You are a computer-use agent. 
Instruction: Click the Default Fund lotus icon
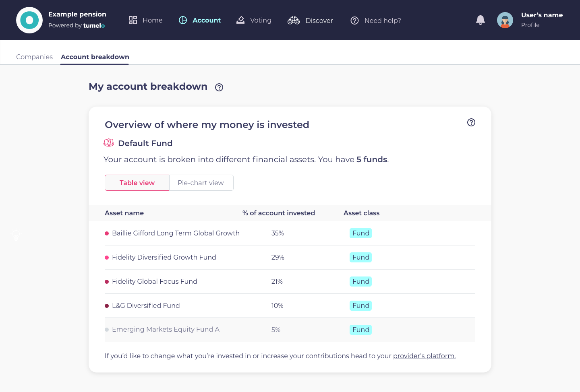[109, 142]
